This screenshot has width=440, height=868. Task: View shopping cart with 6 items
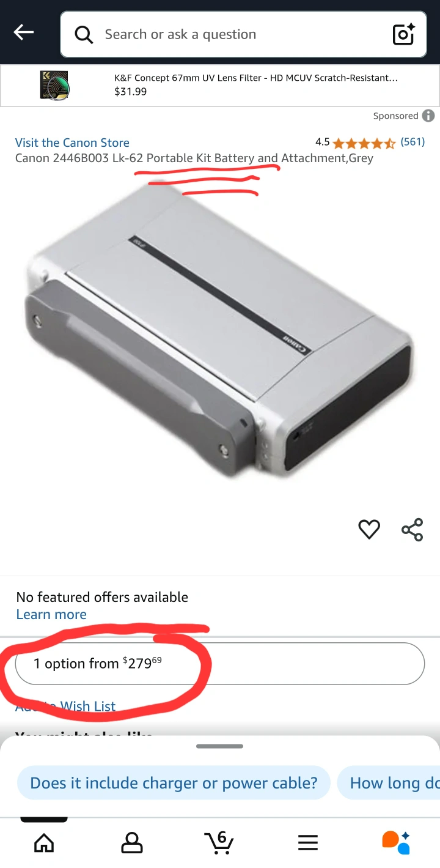[219, 842]
